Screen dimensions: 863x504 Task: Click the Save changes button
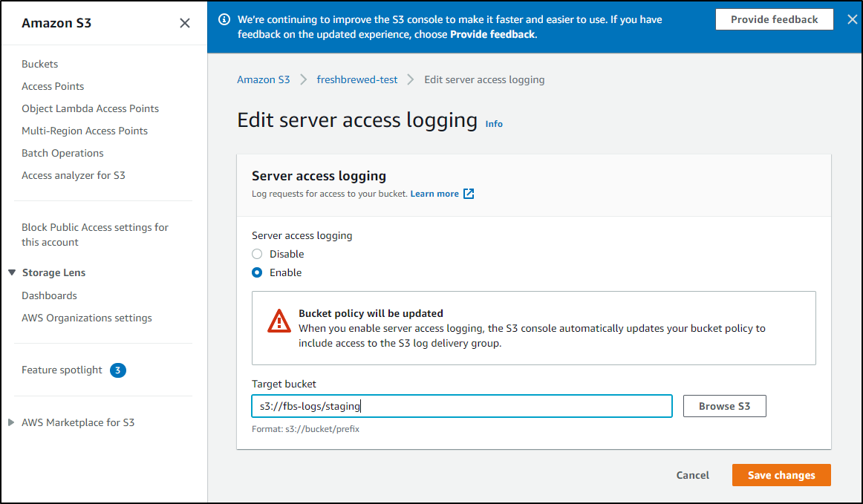pyautogui.click(x=781, y=475)
